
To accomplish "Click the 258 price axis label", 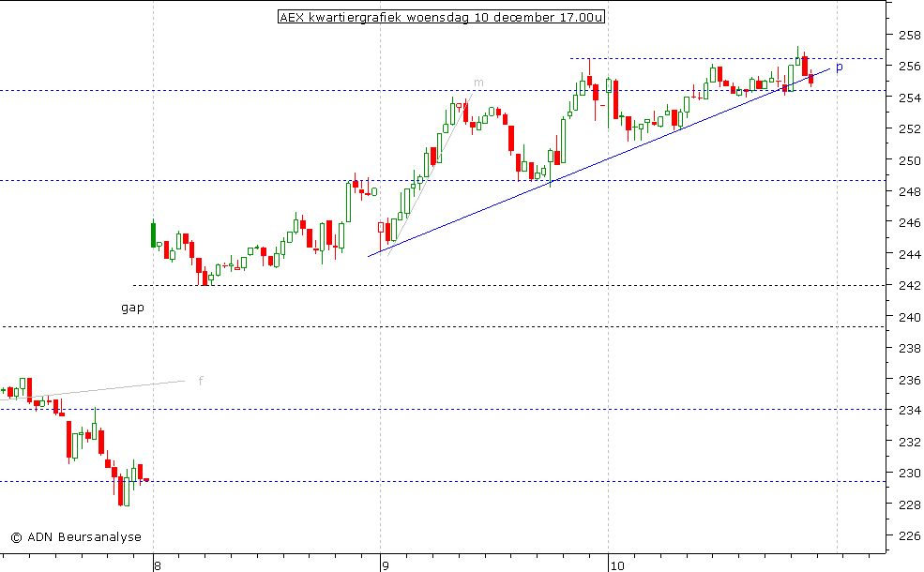I will [909, 35].
